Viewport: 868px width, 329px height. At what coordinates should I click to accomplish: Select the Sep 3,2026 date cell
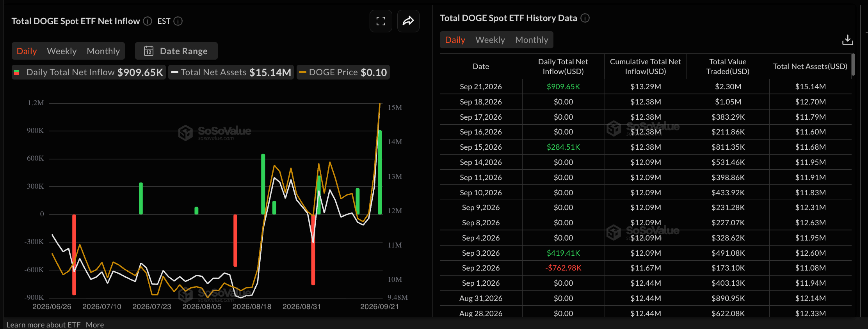pyautogui.click(x=481, y=253)
